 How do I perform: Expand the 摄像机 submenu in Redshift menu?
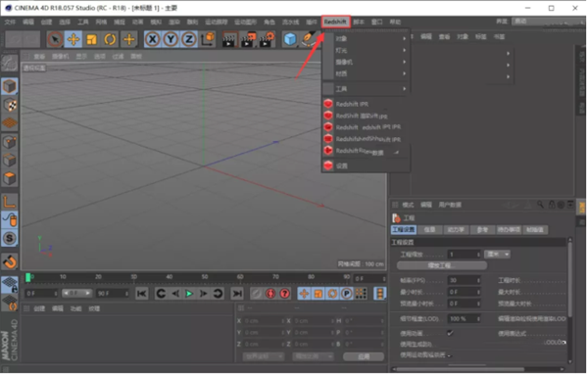coord(366,62)
